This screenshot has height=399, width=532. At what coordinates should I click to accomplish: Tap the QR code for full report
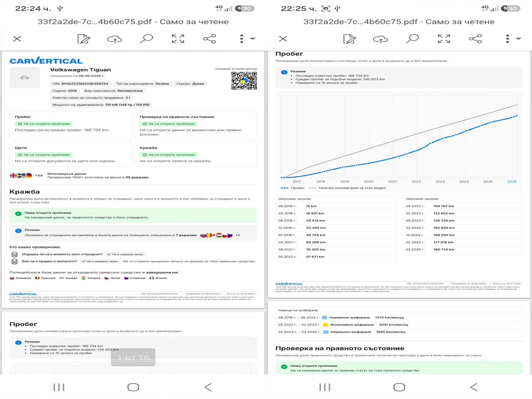(244, 80)
